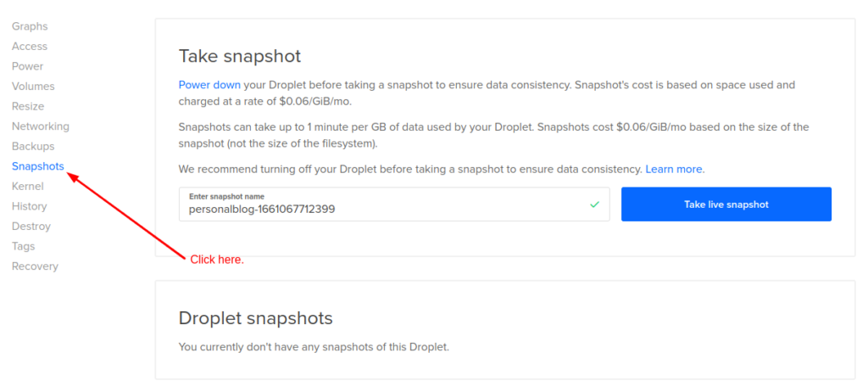
Task: Open the Backups section
Action: click(33, 146)
